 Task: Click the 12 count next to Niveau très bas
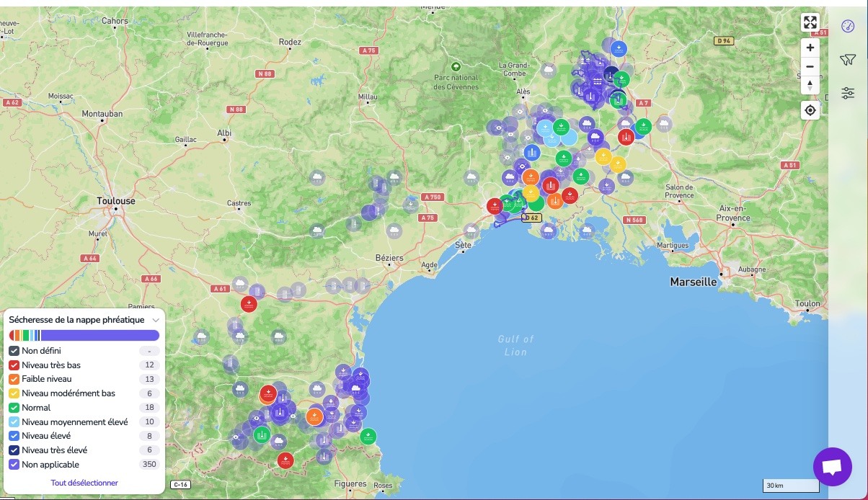[x=149, y=365]
